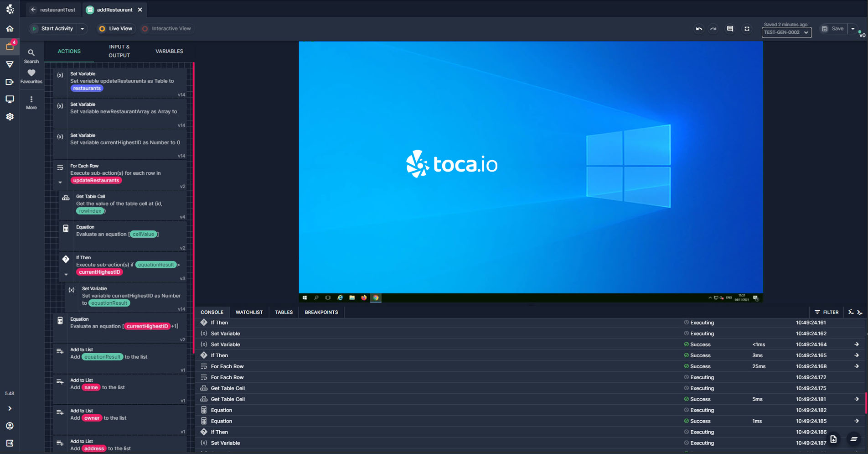Click the console expand icon at far right
The height and width of the screenshot is (454, 868).
(860, 313)
